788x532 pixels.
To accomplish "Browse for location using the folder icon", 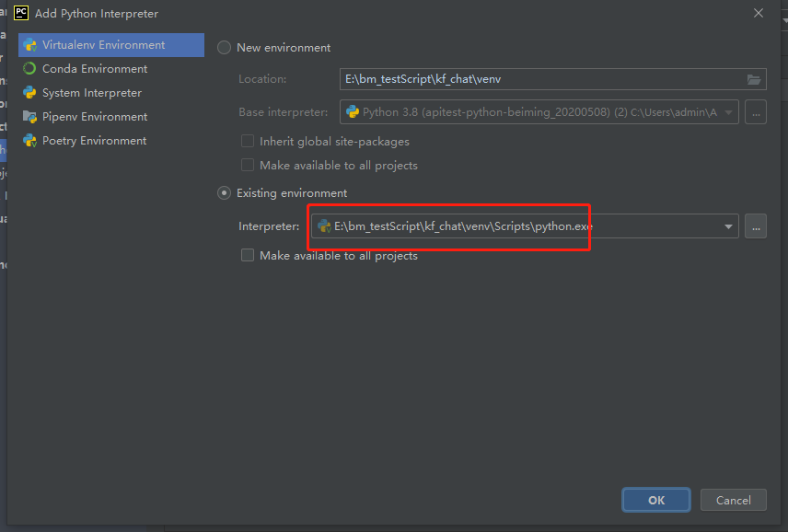I will pyautogui.click(x=754, y=79).
